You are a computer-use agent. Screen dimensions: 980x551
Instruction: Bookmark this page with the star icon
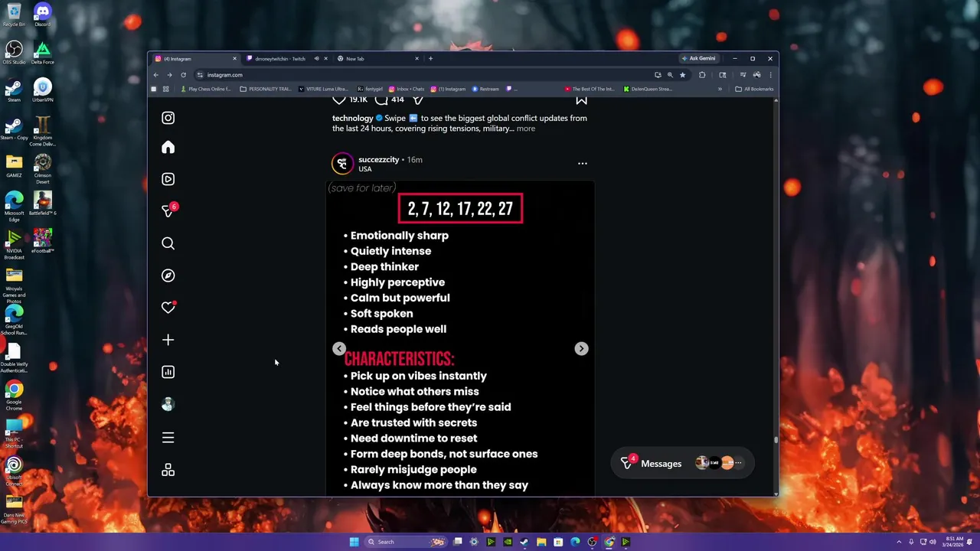pyautogui.click(x=682, y=75)
